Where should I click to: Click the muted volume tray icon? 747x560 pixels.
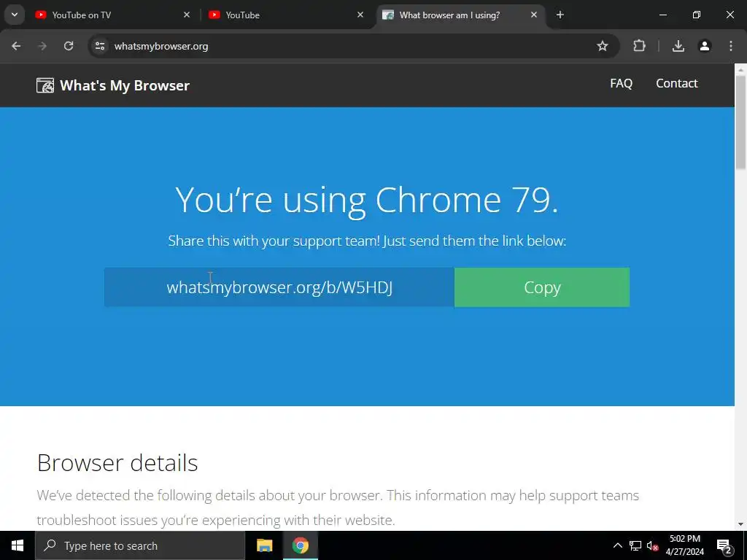(x=653, y=545)
